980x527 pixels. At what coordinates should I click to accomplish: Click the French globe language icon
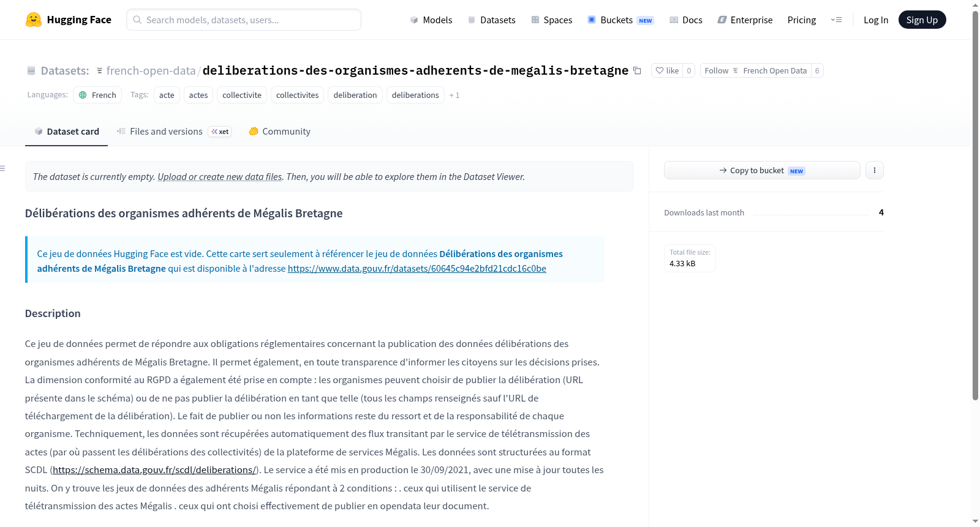point(83,95)
